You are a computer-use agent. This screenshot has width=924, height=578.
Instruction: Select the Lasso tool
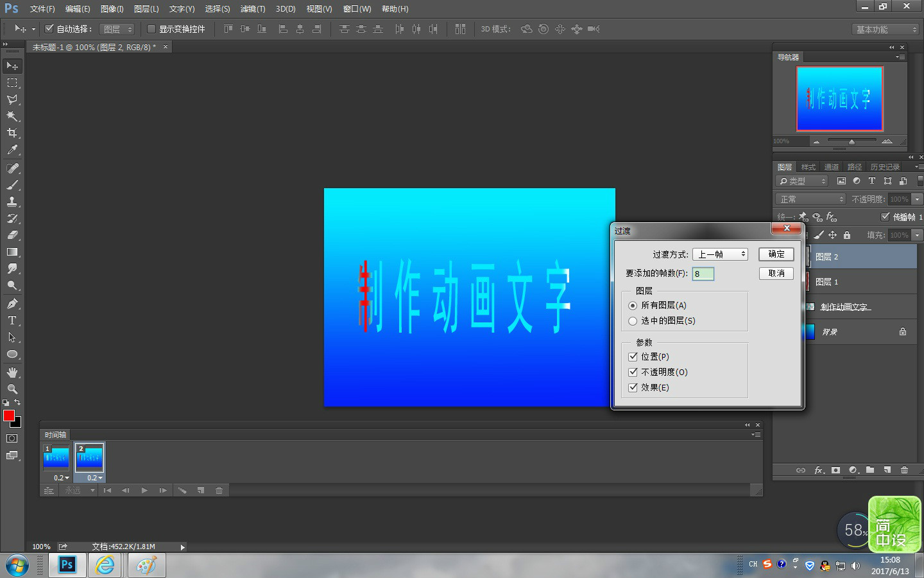coord(12,100)
